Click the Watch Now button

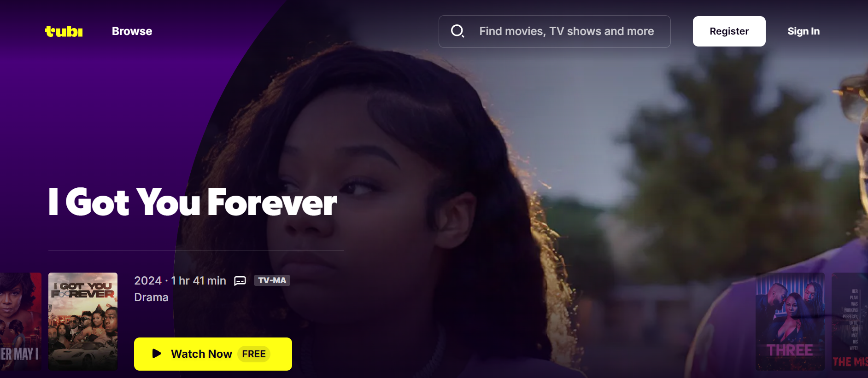(x=213, y=354)
